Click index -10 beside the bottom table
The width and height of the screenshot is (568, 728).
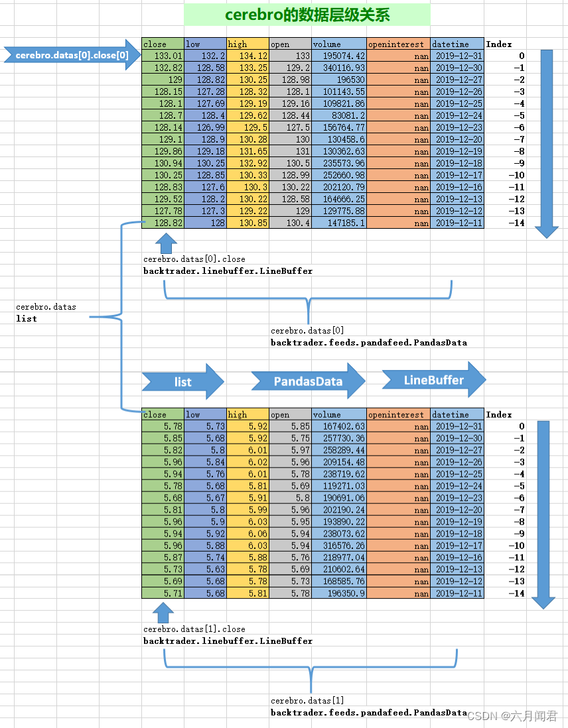click(516, 546)
